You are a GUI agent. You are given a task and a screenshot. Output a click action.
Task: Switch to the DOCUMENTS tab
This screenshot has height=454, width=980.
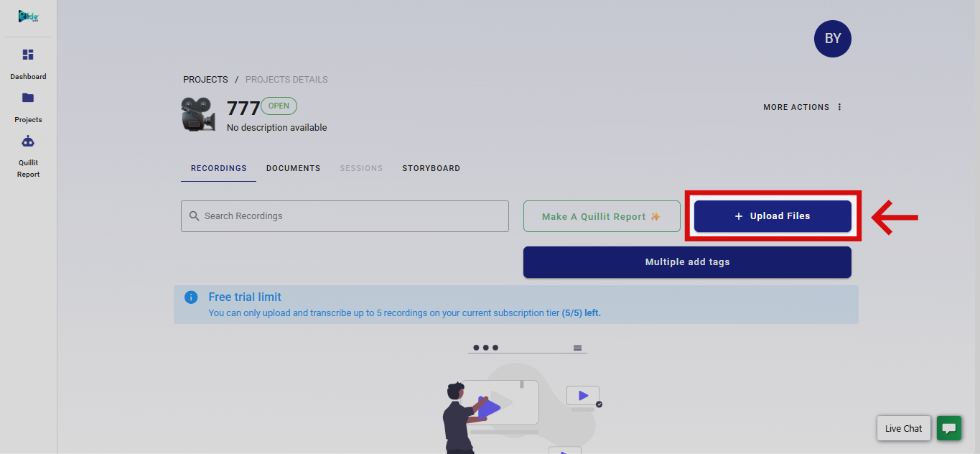tap(293, 168)
